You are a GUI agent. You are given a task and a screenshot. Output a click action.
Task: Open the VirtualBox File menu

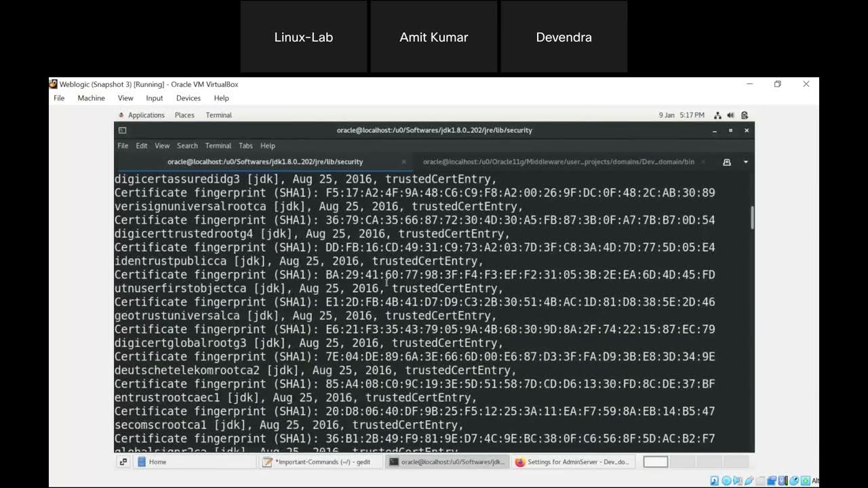click(59, 98)
